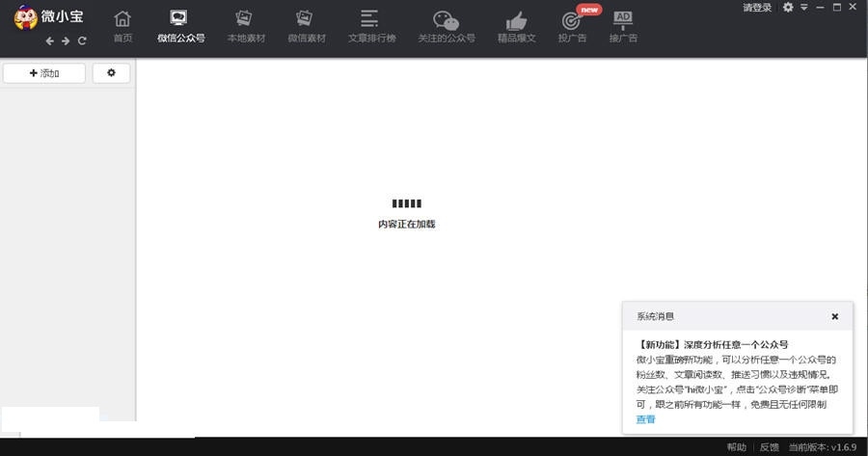Switch to the 微信素材 tab
The width and height of the screenshot is (868, 456).
coord(307,26)
